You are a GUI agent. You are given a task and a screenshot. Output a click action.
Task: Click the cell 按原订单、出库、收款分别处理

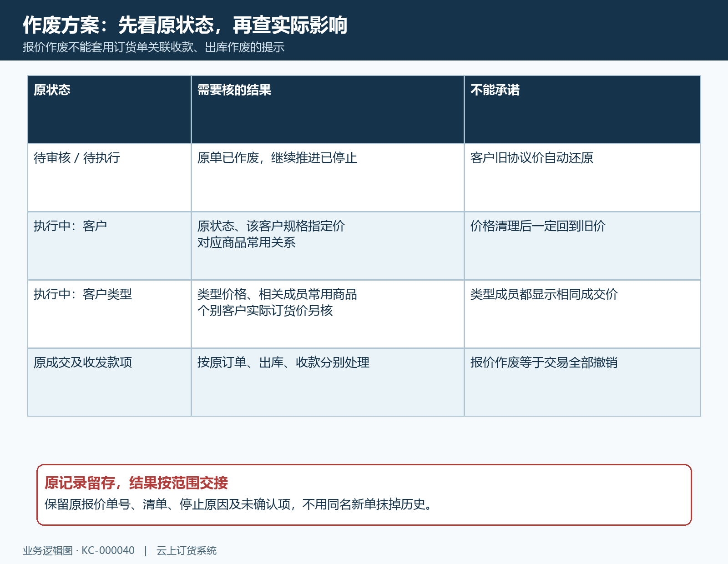[x=328, y=383]
